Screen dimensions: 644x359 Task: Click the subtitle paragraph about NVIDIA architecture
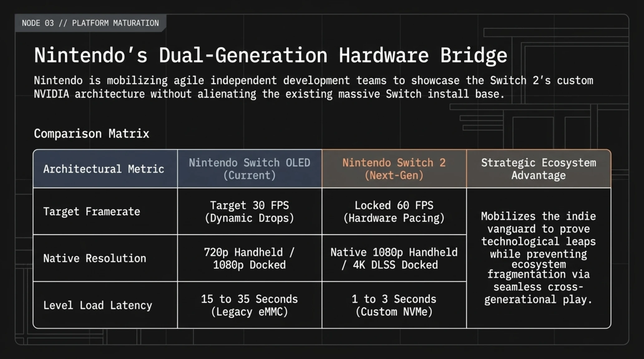313,87
